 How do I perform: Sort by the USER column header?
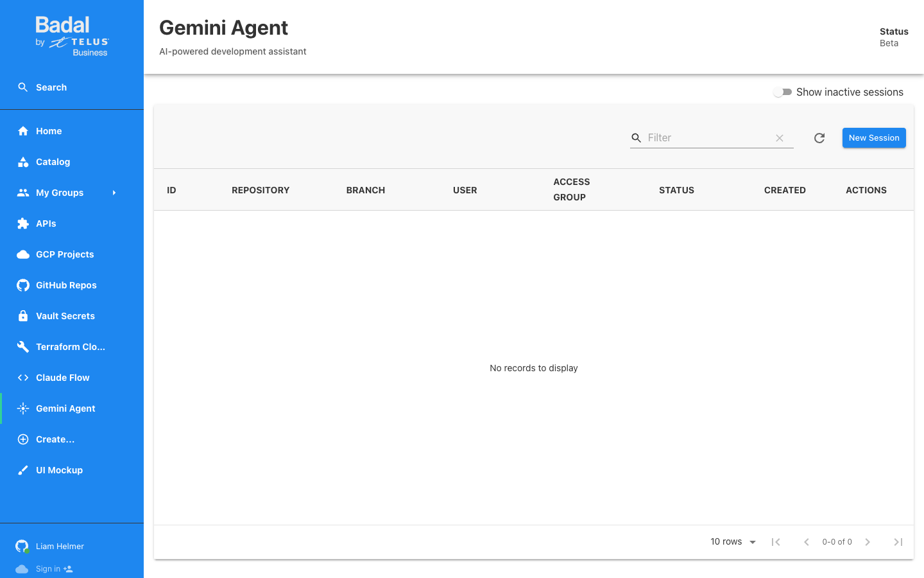coord(465,190)
